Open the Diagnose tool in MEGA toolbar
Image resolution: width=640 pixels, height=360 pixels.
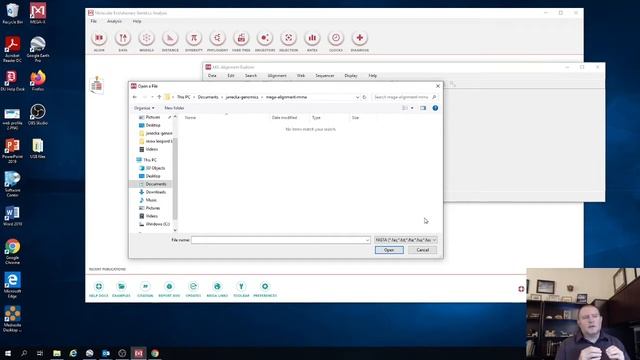pyautogui.click(x=360, y=41)
